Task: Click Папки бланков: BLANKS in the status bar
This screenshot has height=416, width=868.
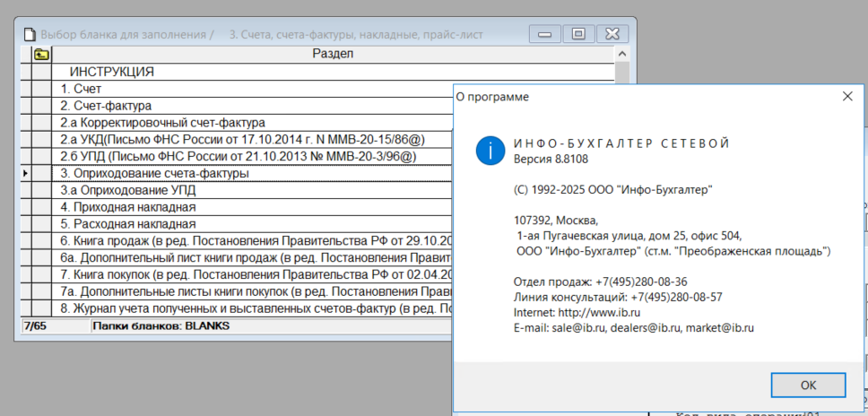Action: pyautogui.click(x=161, y=326)
